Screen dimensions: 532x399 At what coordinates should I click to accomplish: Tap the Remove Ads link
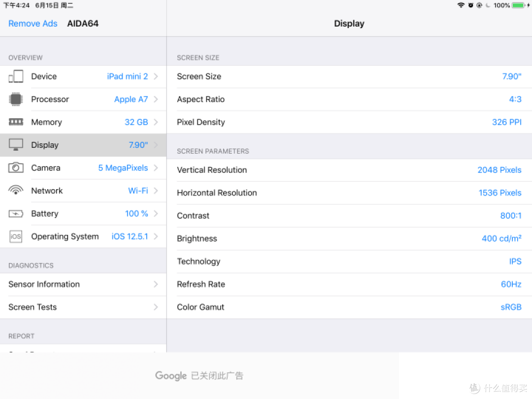coord(33,24)
